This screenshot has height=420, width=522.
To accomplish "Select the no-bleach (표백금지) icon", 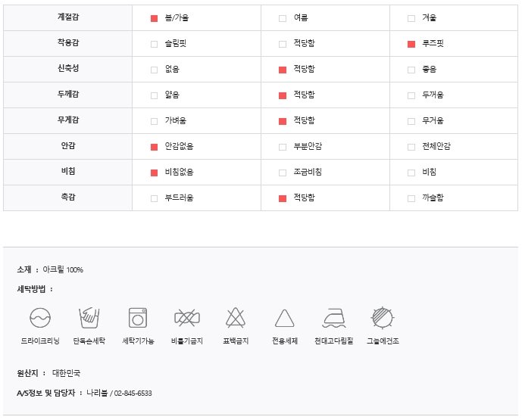I will point(236,318).
